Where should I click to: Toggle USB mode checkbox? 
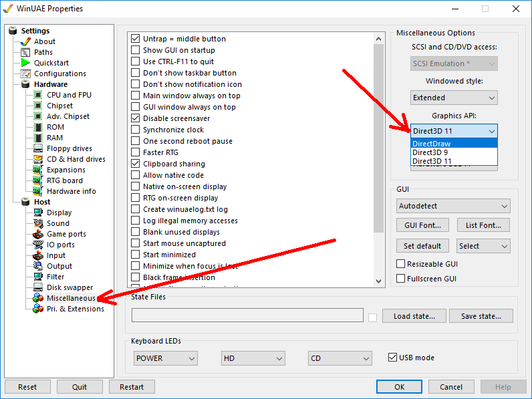coord(392,358)
